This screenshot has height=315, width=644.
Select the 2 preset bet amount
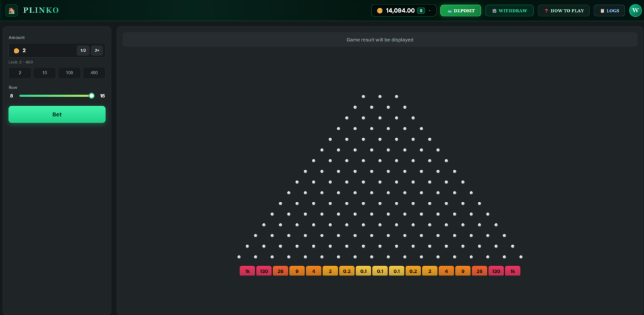tap(19, 73)
